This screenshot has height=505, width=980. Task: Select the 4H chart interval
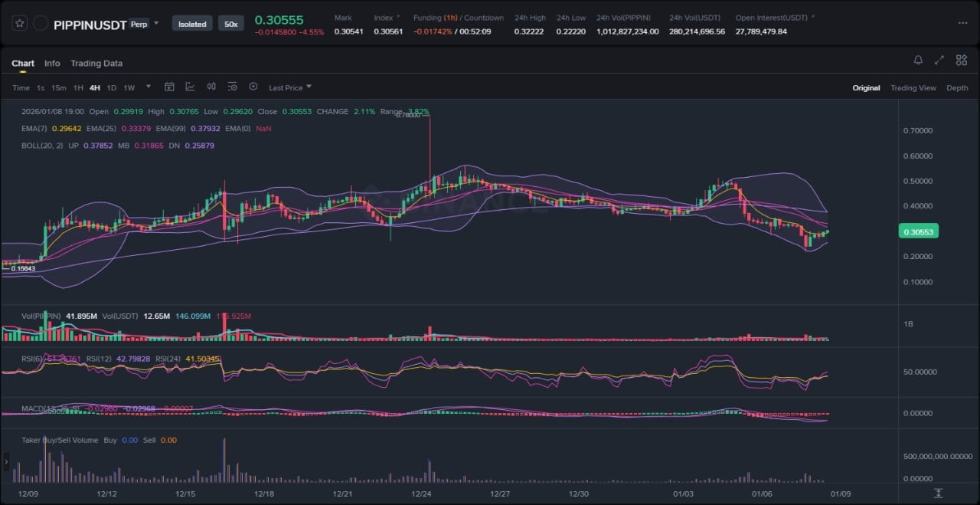(x=95, y=88)
